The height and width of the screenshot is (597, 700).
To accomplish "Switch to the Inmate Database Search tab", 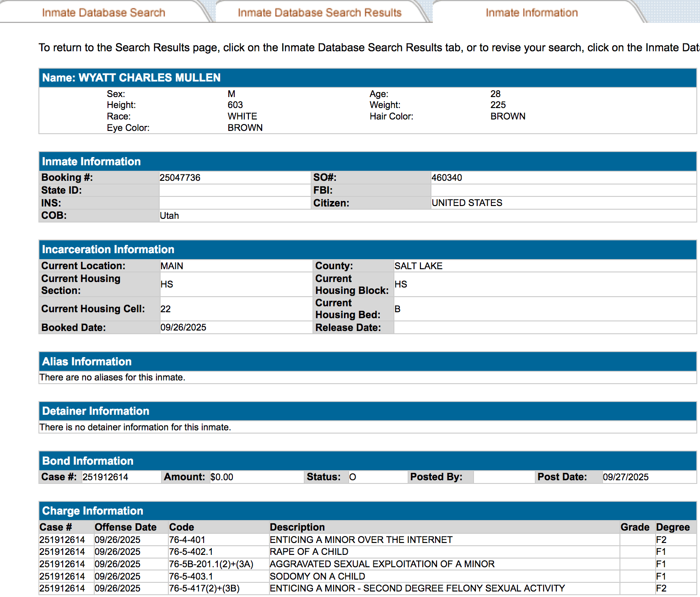I will click(103, 12).
